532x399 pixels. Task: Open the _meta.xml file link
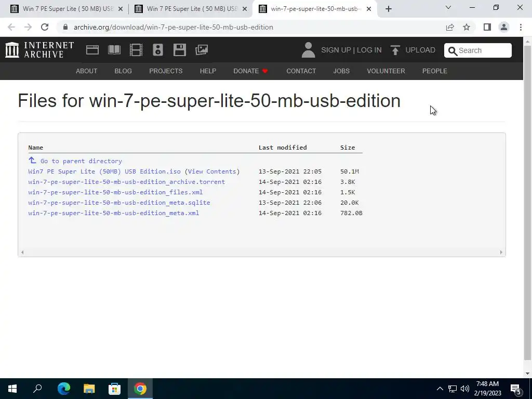[114, 213]
